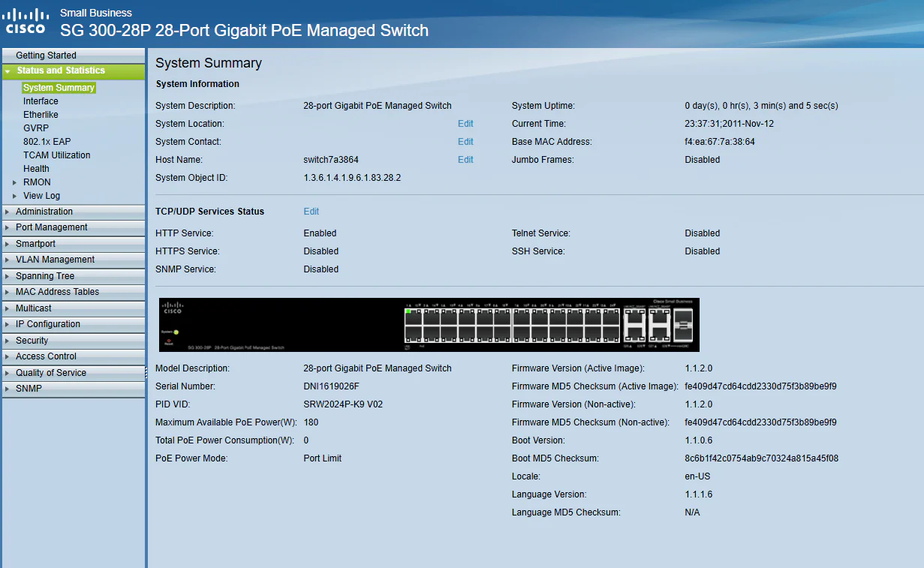
Task: Open the GVRP statistics page
Action: [x=36, y=128]
